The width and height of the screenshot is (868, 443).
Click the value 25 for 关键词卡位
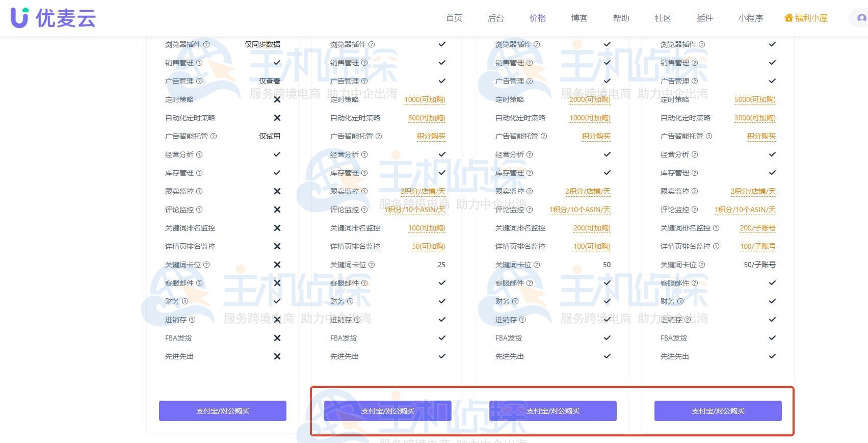click(x=441, y=265)
